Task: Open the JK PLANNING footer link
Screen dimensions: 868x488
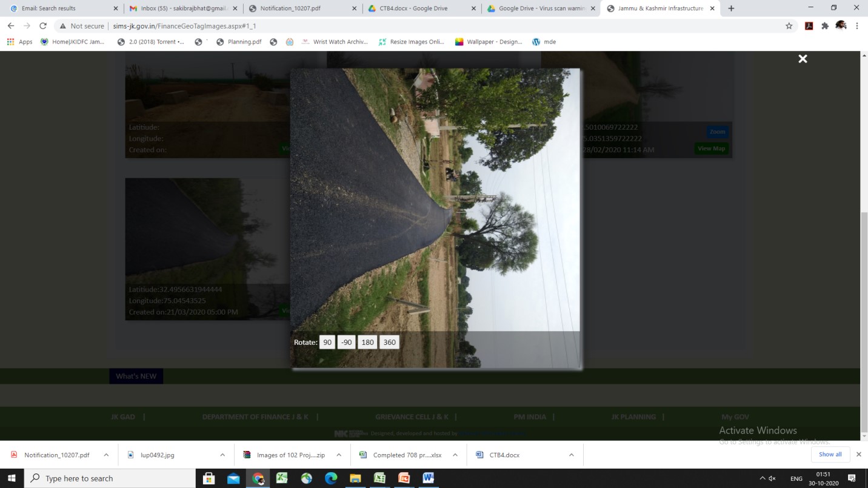Action: (633, 416)
